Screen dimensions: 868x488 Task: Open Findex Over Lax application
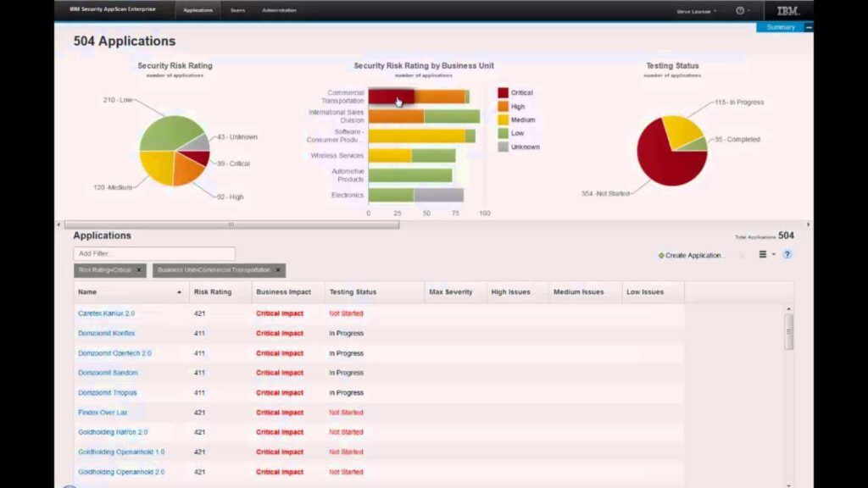103,413
